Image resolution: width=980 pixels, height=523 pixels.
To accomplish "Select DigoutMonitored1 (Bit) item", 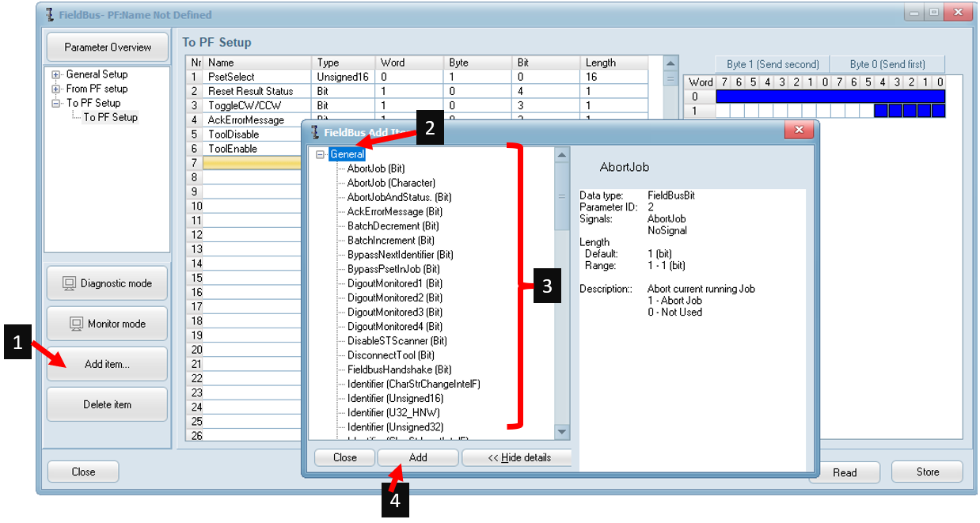I will coord(394,283).
